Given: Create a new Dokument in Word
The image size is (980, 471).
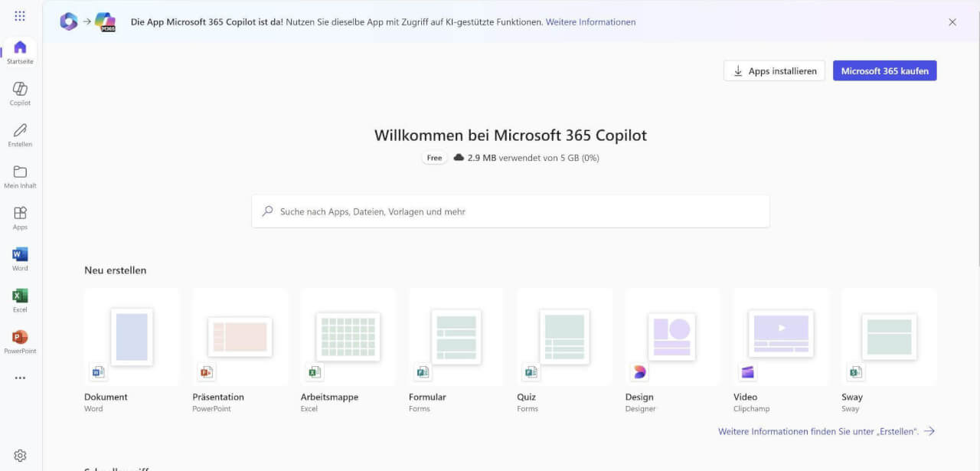Looking at the screenshot, I should (x=130, y=337).
